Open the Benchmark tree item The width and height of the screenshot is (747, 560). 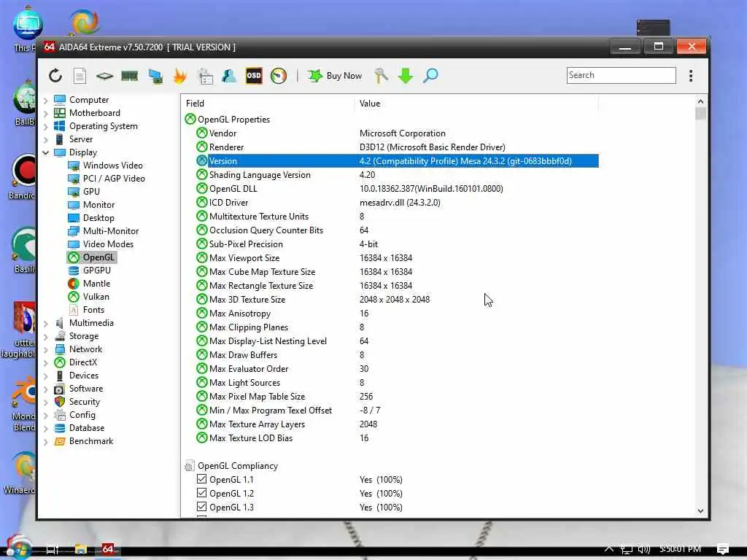83,441
